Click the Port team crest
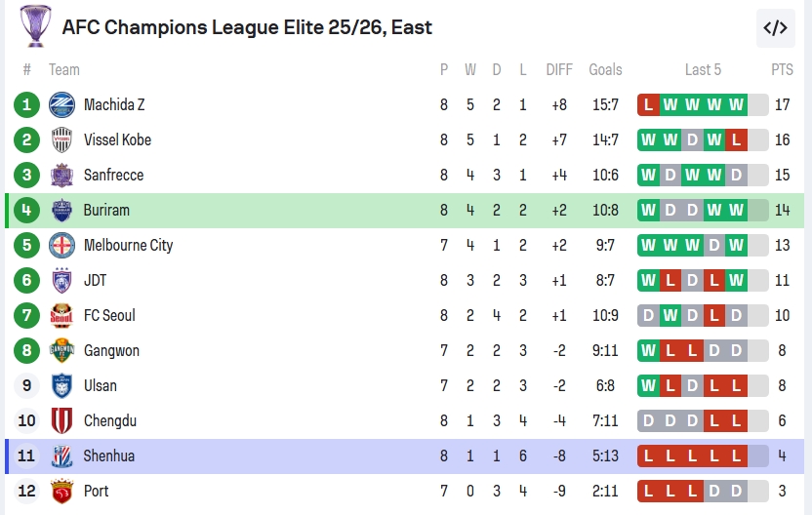 pos(61,491)
